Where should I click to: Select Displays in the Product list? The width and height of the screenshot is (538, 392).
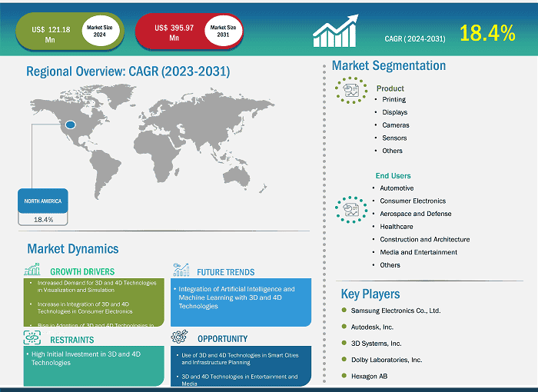click(x=395, y=112)
